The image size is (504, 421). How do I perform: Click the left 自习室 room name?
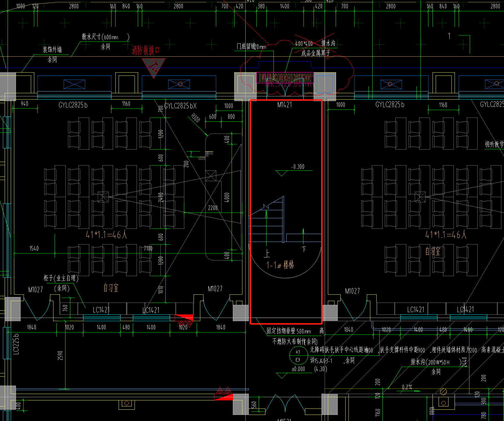111,288
